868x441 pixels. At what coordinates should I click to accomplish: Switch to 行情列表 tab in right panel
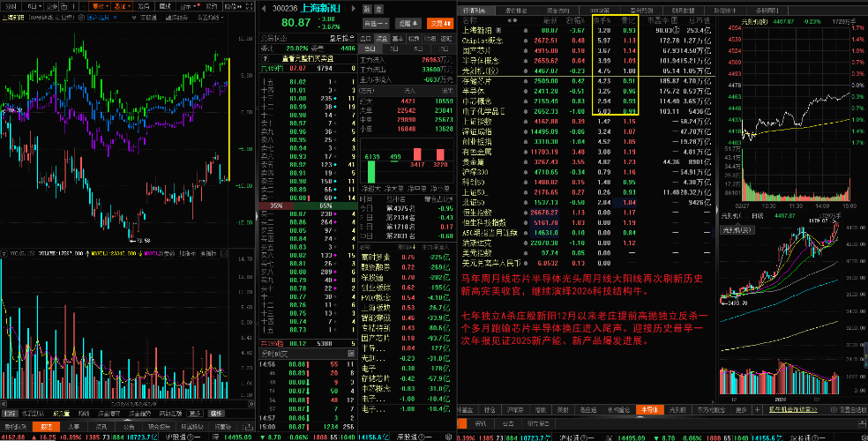475,11
